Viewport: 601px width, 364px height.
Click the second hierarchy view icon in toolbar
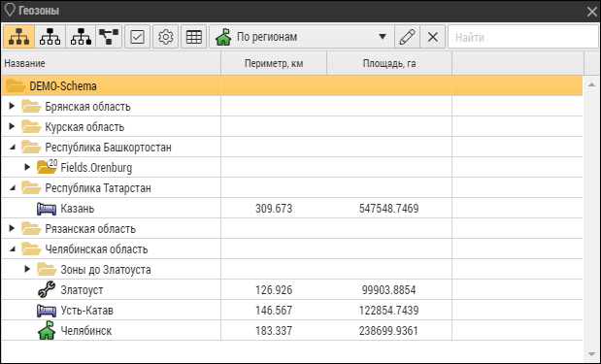point(50,37)
